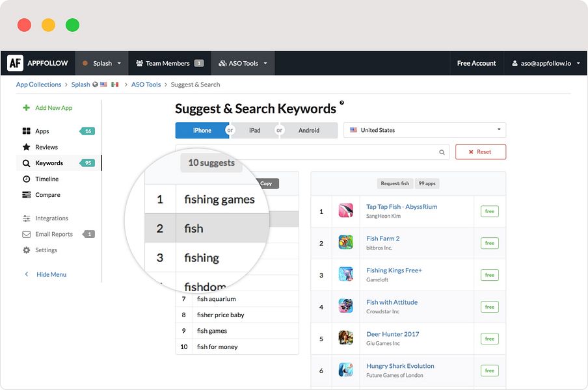Open the United States country dropdown
The width and height of the screenshot is (588, 390).
pyautogui.click(x=424, y=130)
